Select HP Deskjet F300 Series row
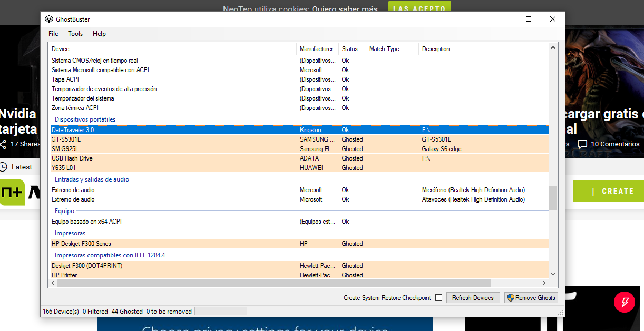Image resolution: width=644 pixels, height=331 pixels. pos(299,244)
